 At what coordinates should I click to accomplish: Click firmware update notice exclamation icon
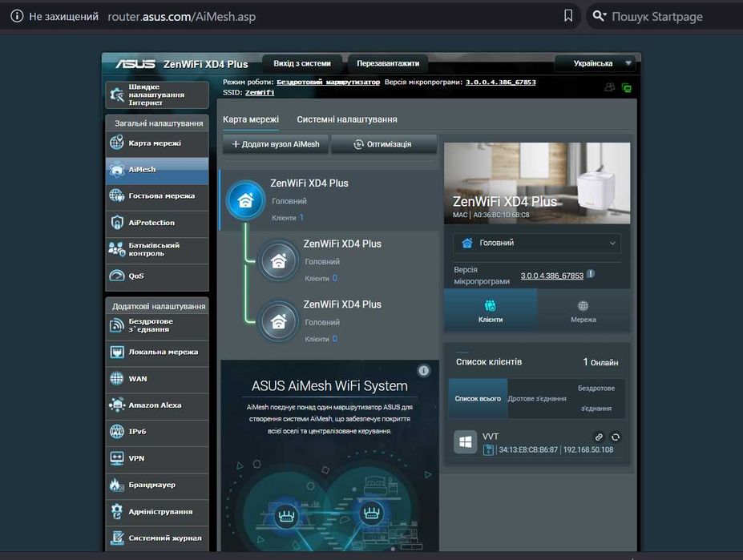coord(591,274)
